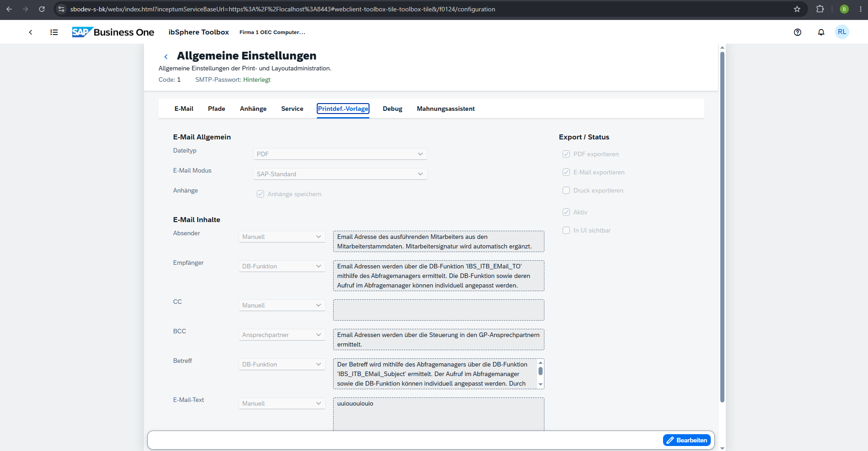Open BCC dropdown Ansprechpartner

[x=282, y=335]
